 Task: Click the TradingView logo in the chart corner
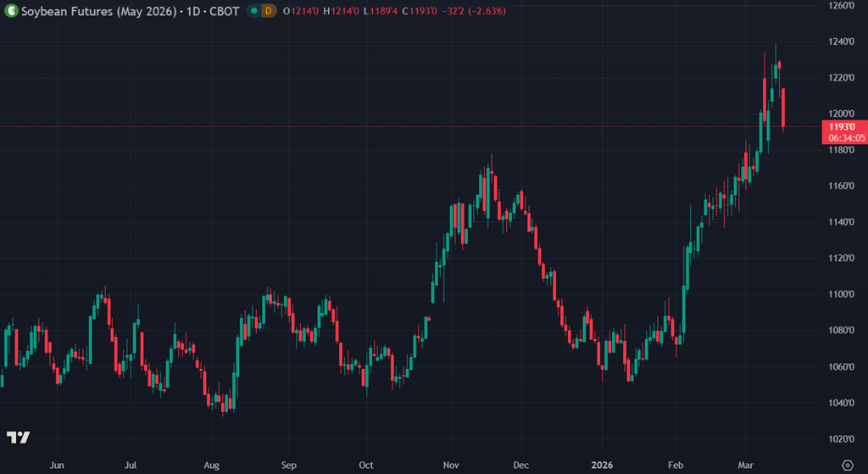(x=19, y=438)
